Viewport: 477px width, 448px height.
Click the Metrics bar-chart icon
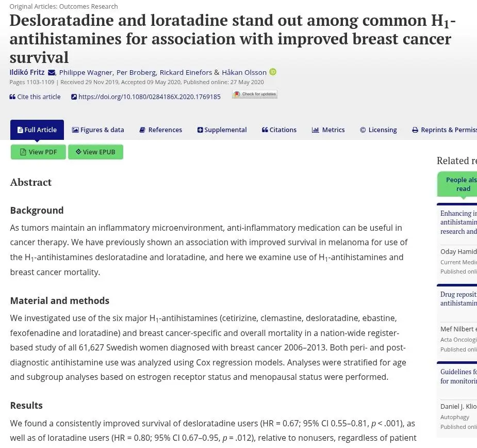pos(316,130)
